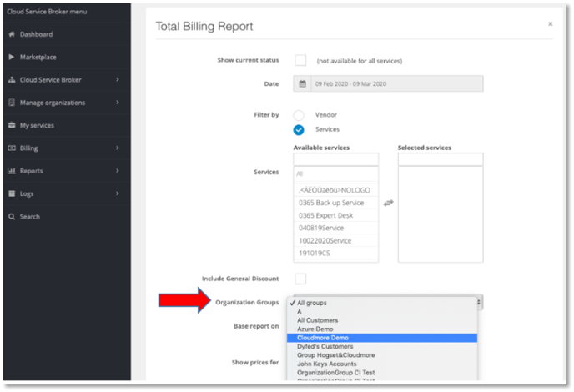Click the swap arrows between service lists
574x392 pixels.
[x=388, y=203]
